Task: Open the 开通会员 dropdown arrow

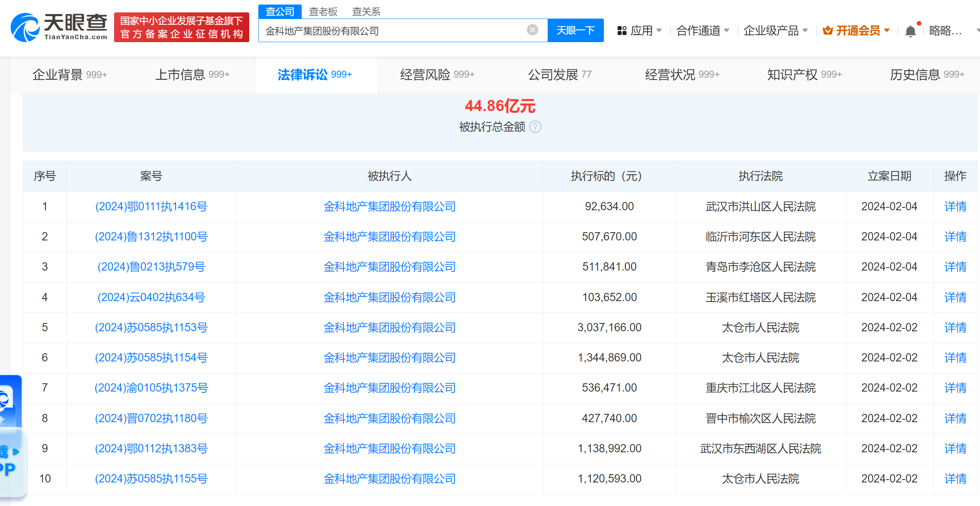Action: point(887,31)
